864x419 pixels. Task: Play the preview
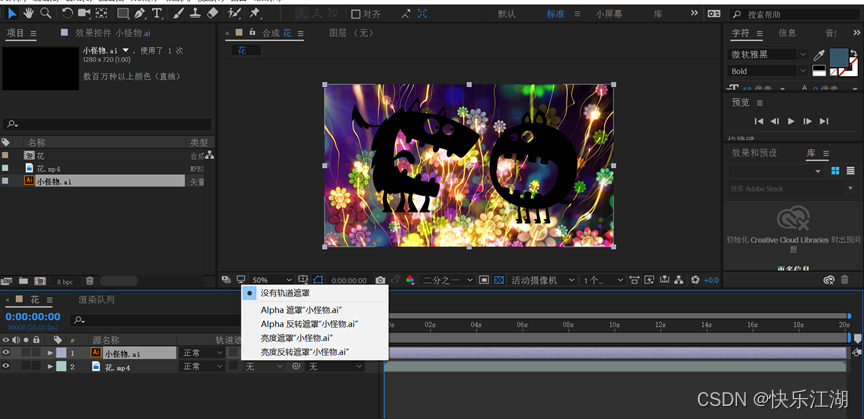(x=791, y=121)
